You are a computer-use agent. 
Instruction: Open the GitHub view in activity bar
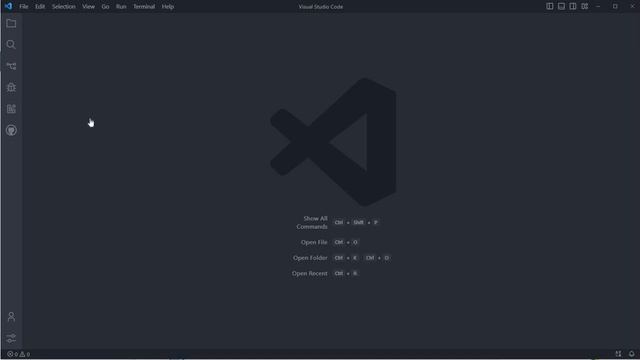(11, 130)
